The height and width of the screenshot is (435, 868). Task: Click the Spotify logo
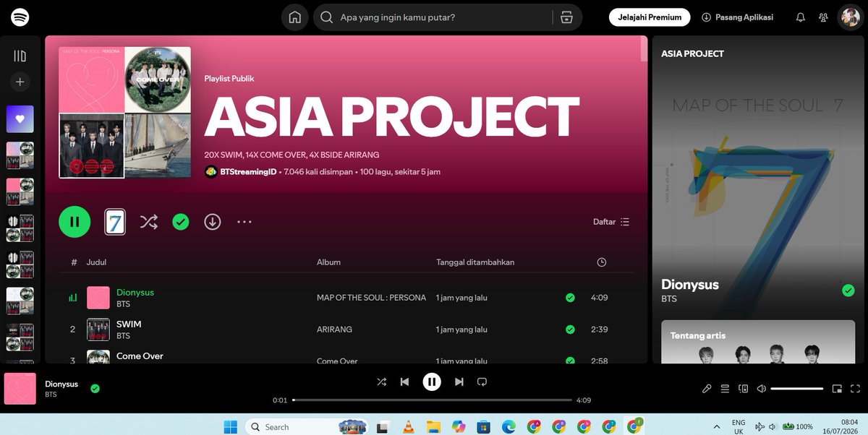click(x=20, y=17)
